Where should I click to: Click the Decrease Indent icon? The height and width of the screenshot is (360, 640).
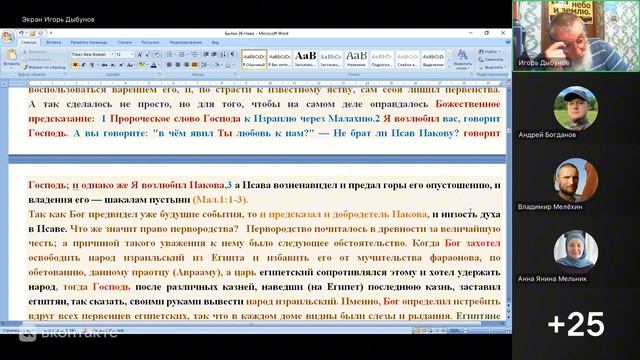click(206, 55)
